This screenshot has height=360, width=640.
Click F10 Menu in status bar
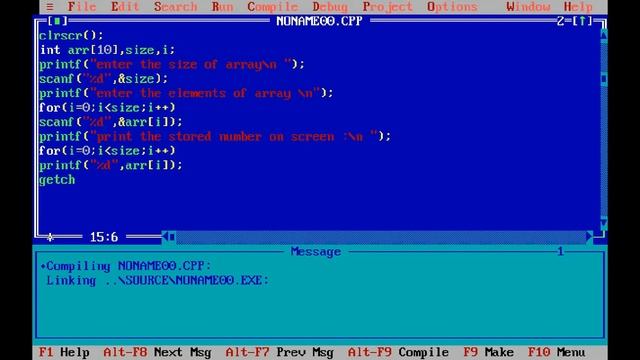(557, 352)
